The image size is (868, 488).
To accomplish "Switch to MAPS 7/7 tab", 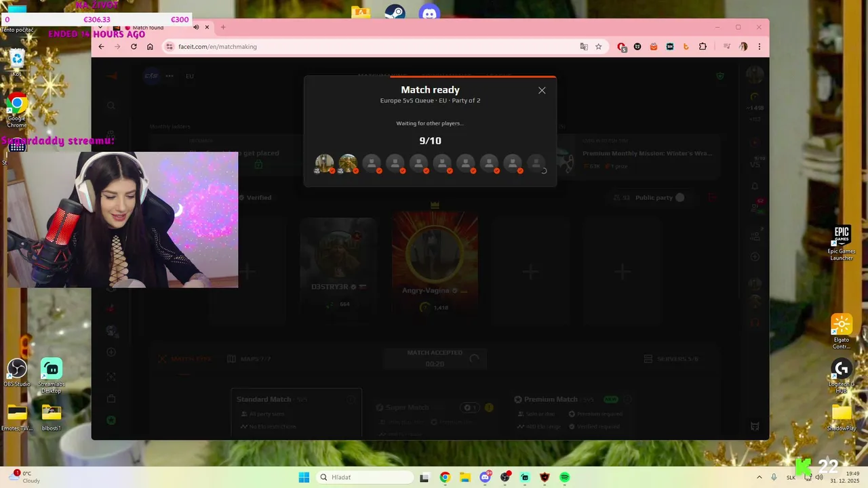I will 249,359.
